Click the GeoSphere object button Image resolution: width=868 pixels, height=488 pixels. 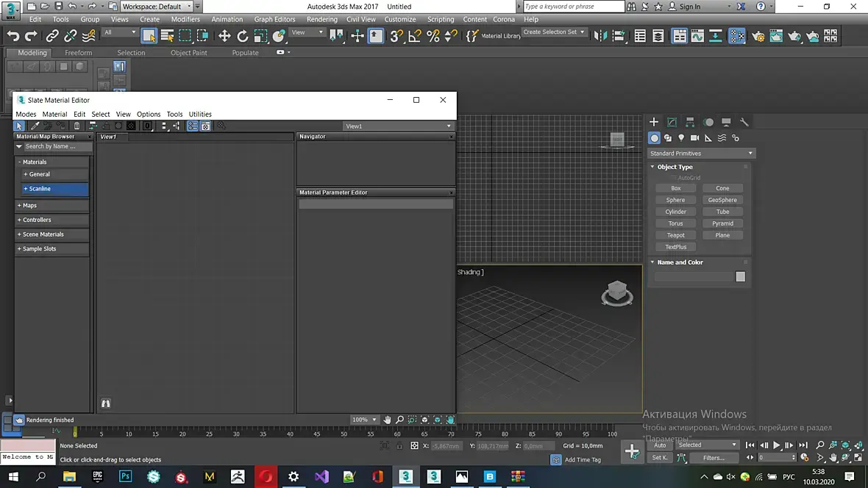click(722, 200)
